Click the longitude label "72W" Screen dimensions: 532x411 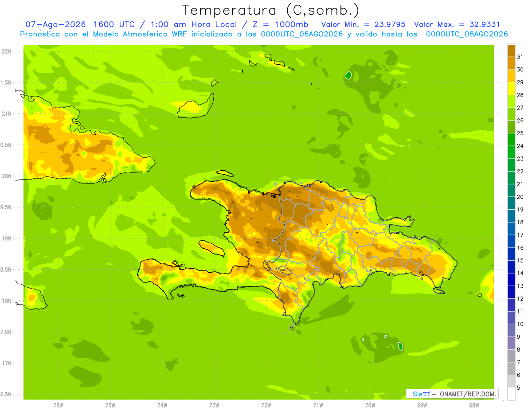(x=266, y=405)
